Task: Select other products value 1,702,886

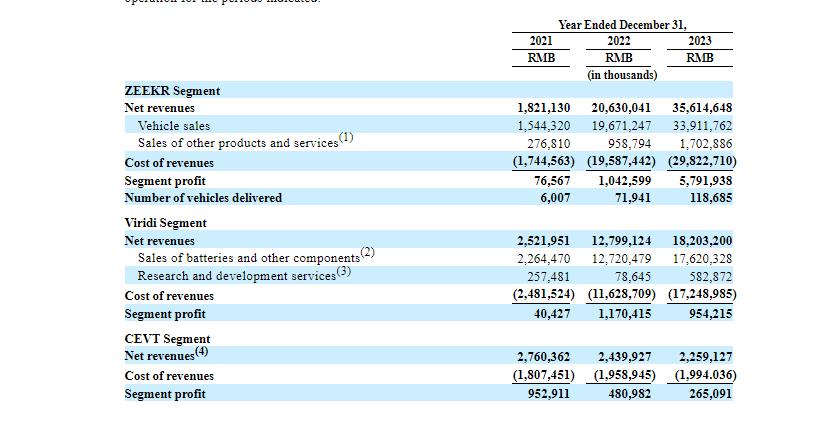Action: coord(706,144)
